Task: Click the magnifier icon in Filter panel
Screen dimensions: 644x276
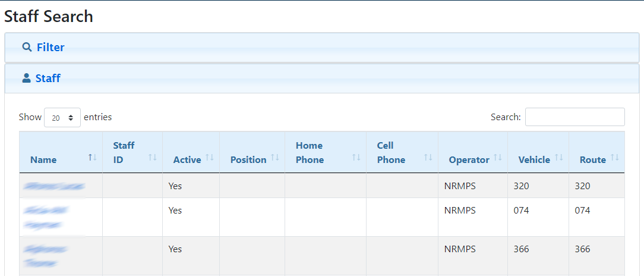Action: pyautogui.click(x=27, y=47)
